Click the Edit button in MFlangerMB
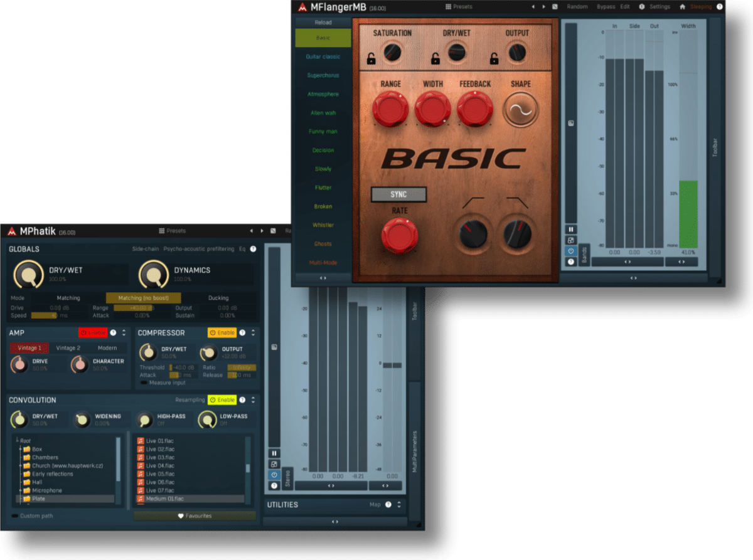This screenshot has width=753, height=560. pos(625,7)
